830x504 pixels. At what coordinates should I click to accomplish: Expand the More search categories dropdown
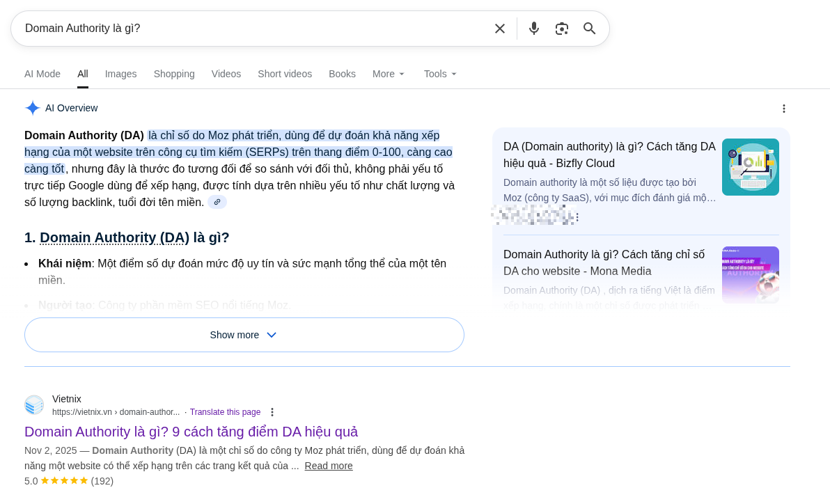click(x=388, y=74)
